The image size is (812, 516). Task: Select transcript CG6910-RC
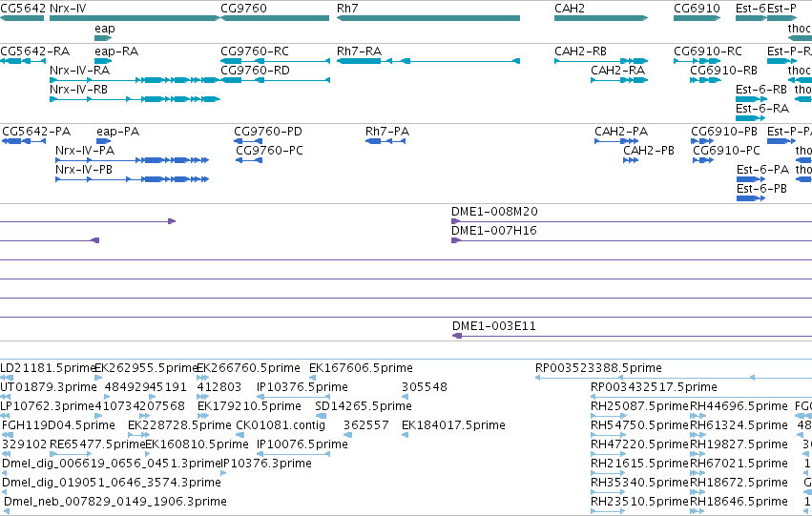coord(708,52)
